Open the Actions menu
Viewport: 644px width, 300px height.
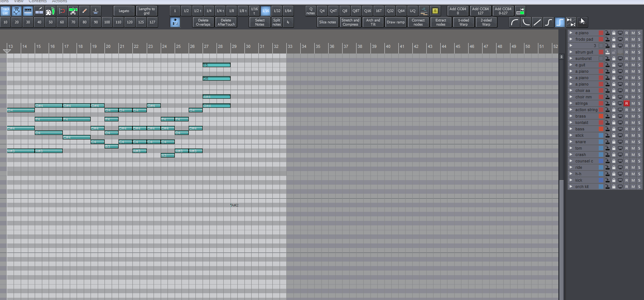tap(60, 2)
